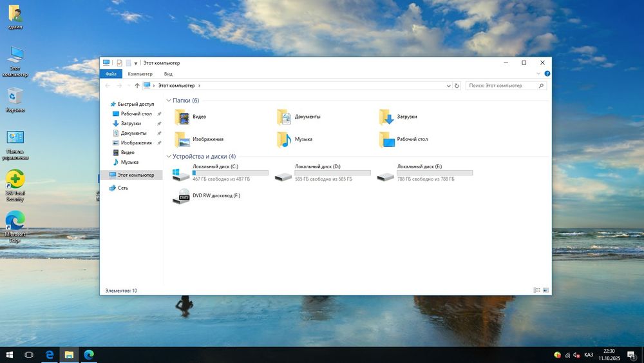Viewport: 644px width, 363px height.
Task: Click File Explorer taskbar button
Action: pyautogui.click(x=69, y=355)
